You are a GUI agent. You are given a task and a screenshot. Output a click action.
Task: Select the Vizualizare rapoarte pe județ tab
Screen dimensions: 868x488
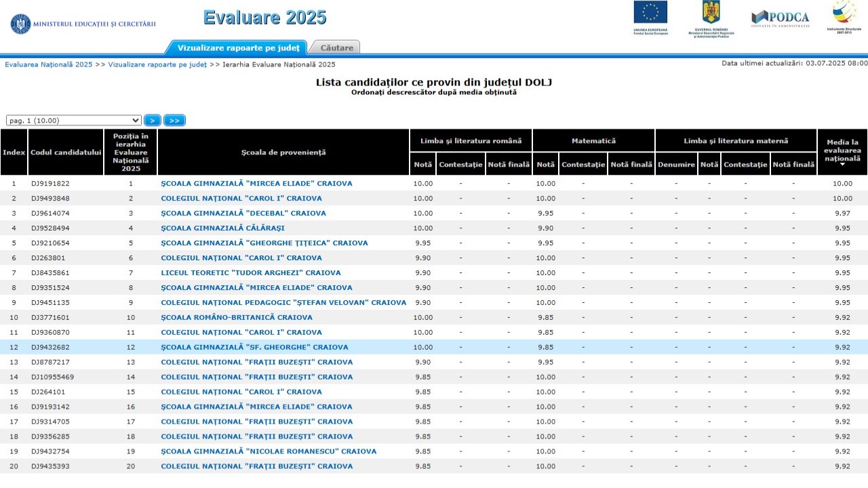tap(238, 47)
